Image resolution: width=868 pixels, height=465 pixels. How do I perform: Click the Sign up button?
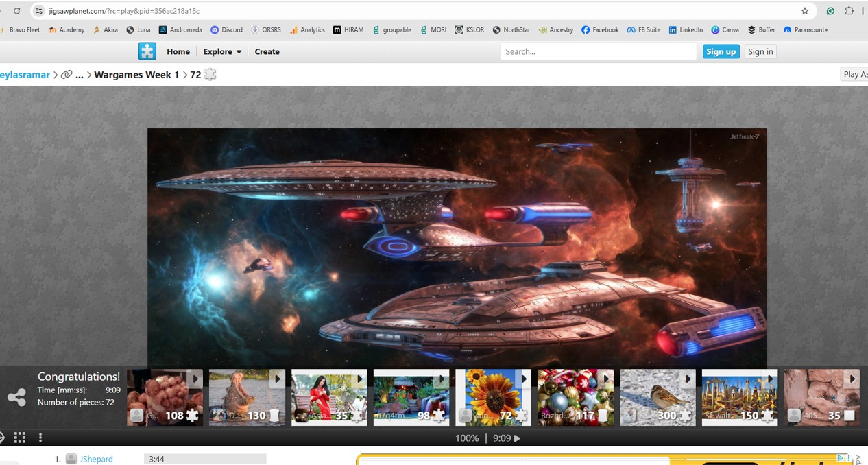coord(721,51)
